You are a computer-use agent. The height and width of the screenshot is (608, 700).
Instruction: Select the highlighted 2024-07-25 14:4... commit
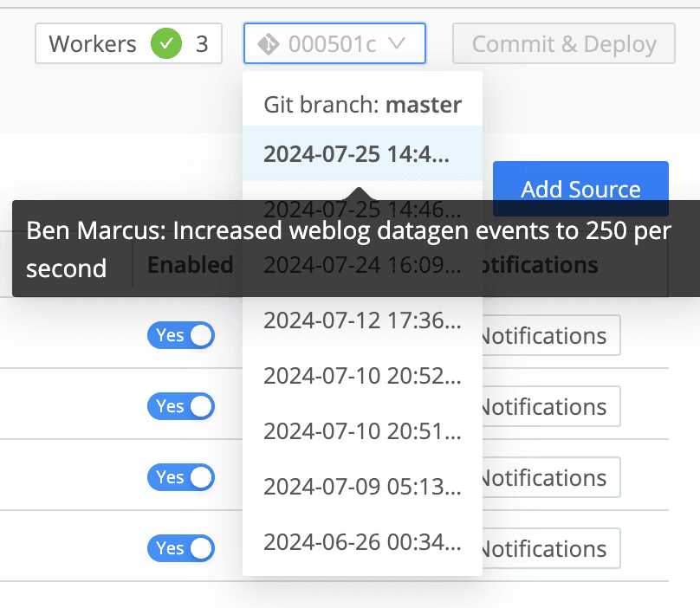361,153
